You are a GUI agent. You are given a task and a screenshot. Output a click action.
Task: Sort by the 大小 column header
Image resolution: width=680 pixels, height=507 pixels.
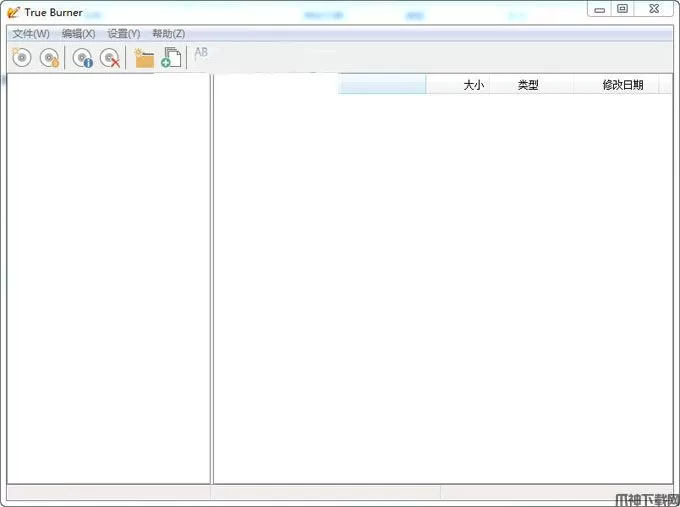click(x=458, y=84)
